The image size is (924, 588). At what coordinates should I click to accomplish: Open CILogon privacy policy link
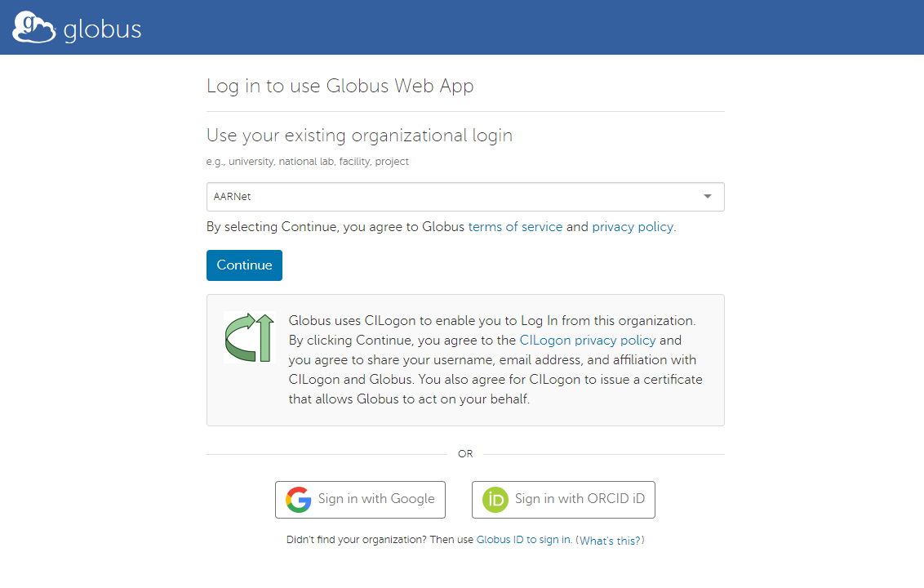tap(588, 341)
